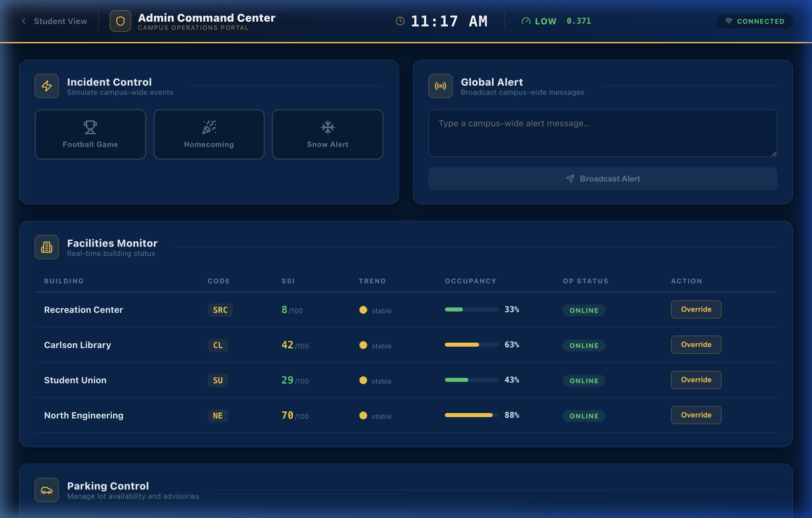
Task: Go back to Student View
Action: [54, 21]
